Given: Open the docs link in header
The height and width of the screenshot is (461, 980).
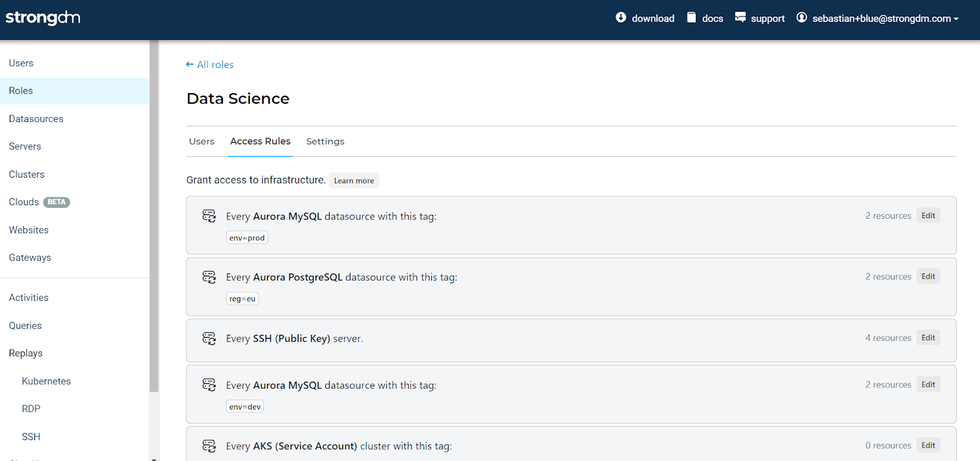Looking at the screenshot, I should pos(712,18).
